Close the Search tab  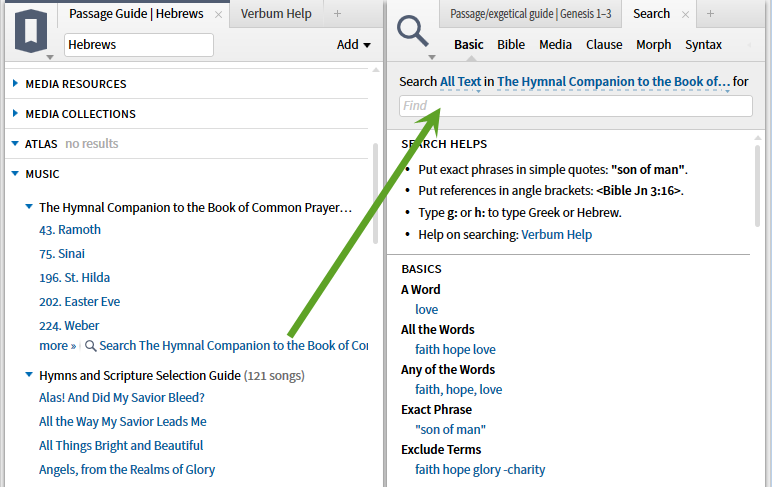[x=684, y=14]
